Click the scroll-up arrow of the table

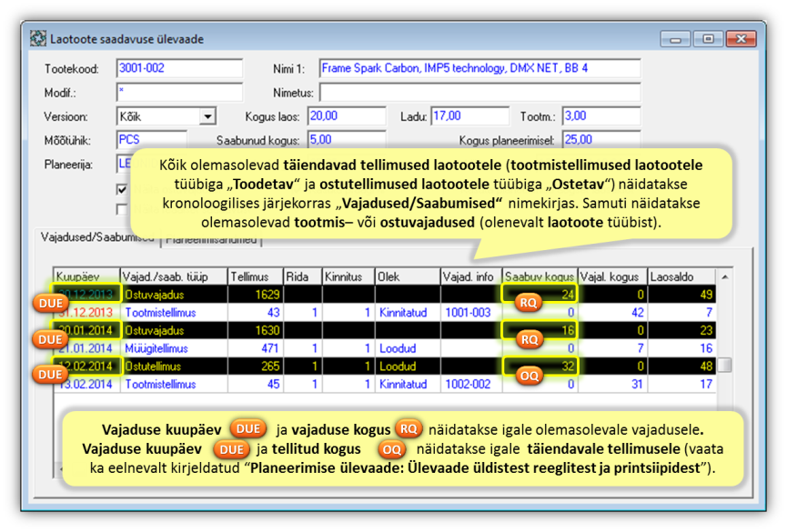(724, 276)
